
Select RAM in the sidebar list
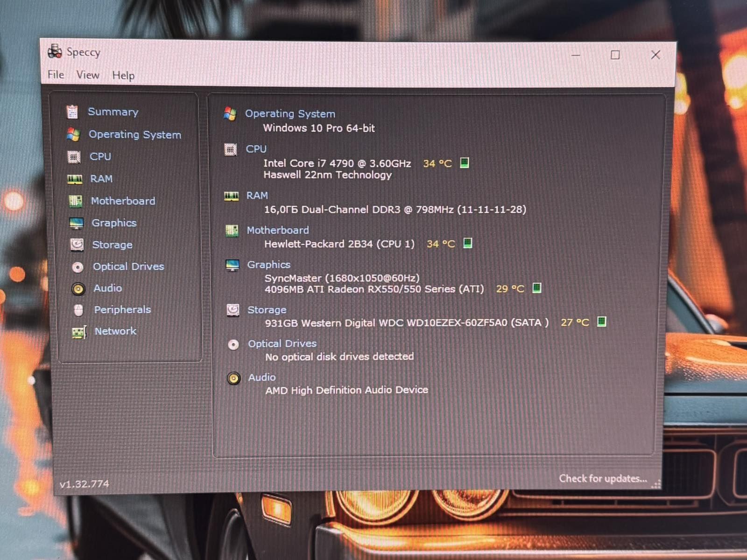click(x=101, y=179)
